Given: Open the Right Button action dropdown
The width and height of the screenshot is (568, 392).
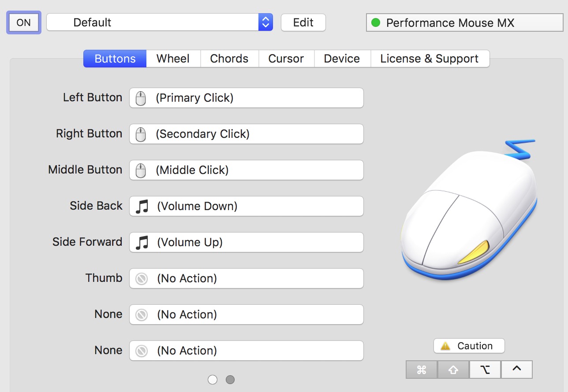Looking at the screenshot, I should pos(246,134).
